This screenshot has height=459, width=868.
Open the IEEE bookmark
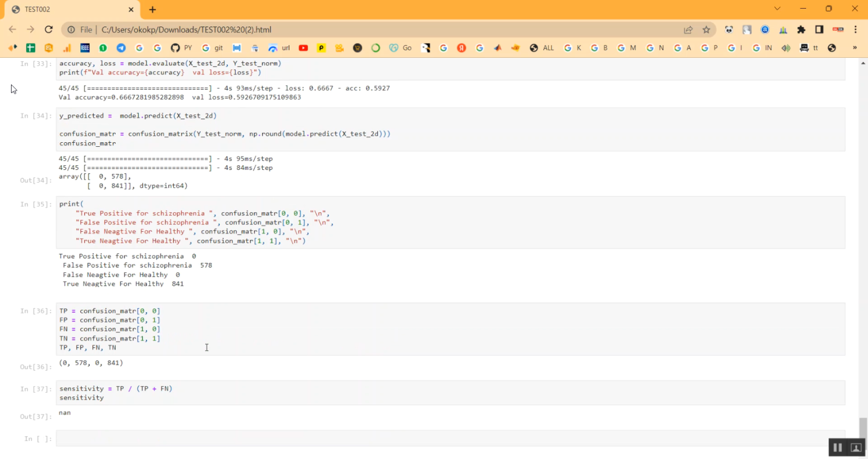pos(85,48)
